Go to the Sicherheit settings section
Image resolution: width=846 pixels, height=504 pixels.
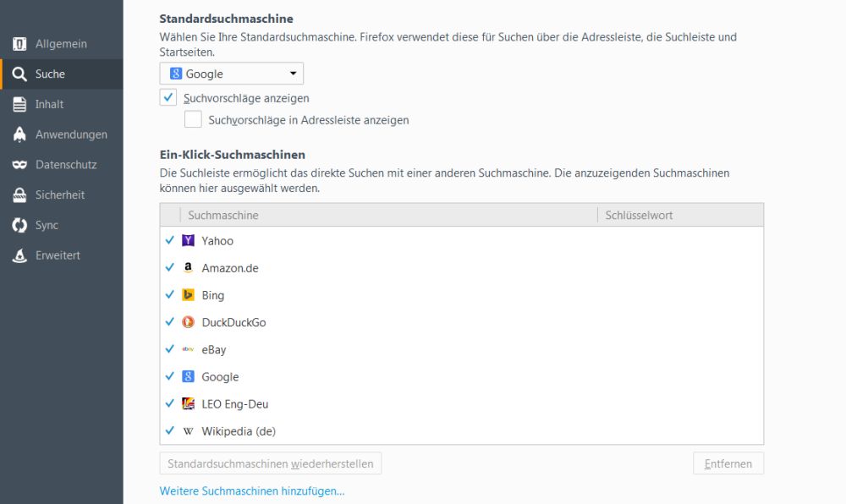[59, 194]
